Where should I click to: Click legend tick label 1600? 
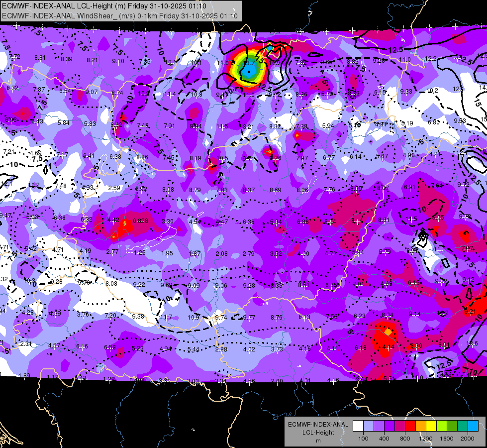(x=447, y=439)
